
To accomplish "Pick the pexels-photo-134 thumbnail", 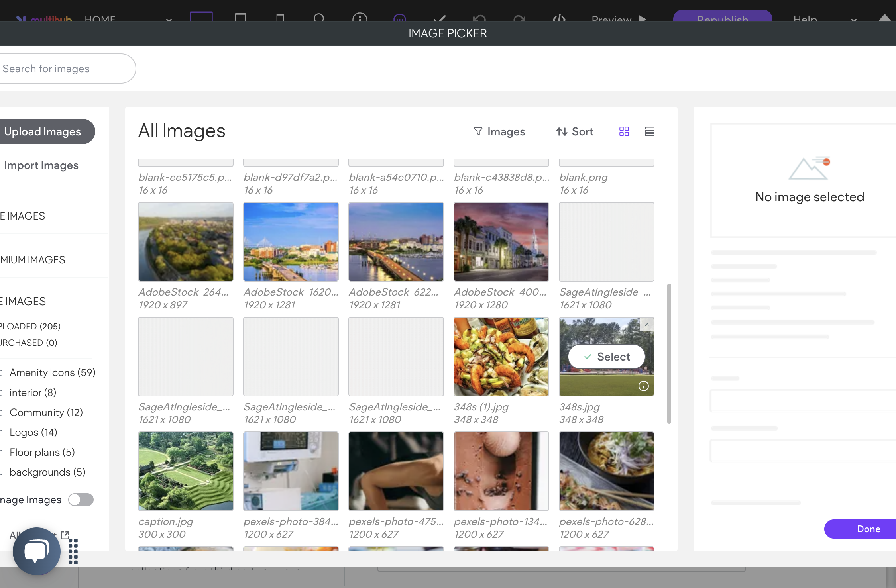I will (x=501, y=471).
